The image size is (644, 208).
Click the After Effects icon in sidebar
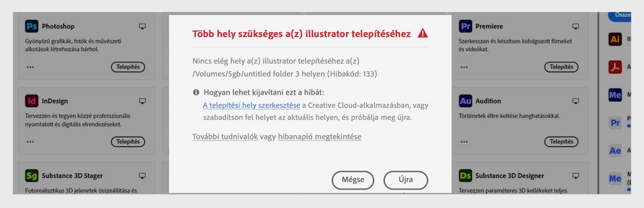pyautogui.click(x=615, y=151)
